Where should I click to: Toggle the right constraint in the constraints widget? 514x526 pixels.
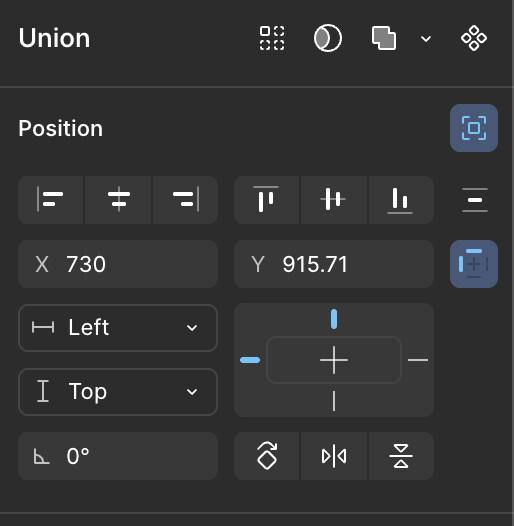point(418,360)
